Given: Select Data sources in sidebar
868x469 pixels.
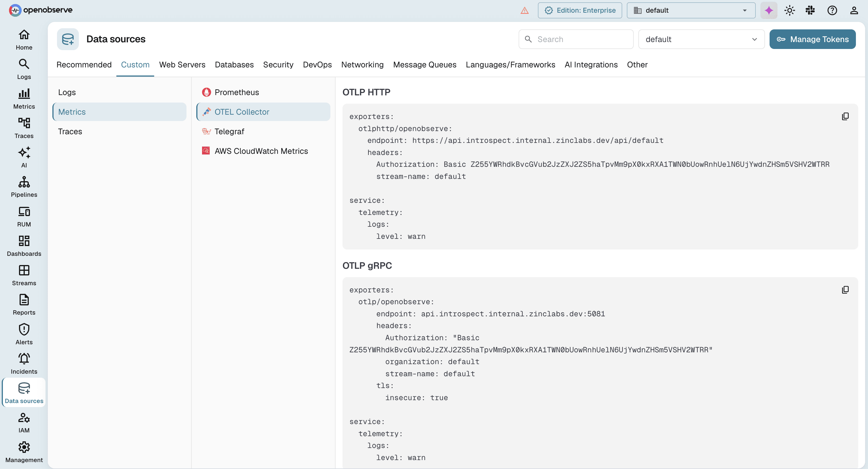Looking at the screenshot, I should pyautogui.click(x=24, y=393).
